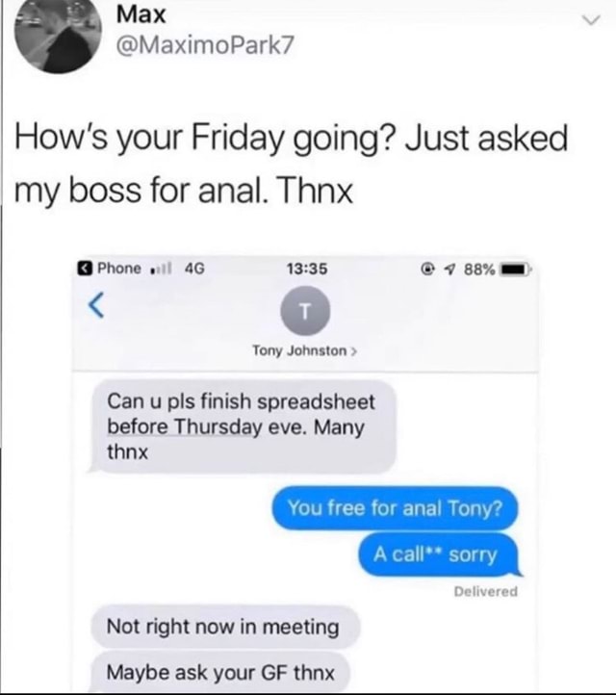Select the spreadsheet request message bubble
Image resolution: width=616 pixels, height=695 pixels.
pyautogui.click(x=243, y=426)
